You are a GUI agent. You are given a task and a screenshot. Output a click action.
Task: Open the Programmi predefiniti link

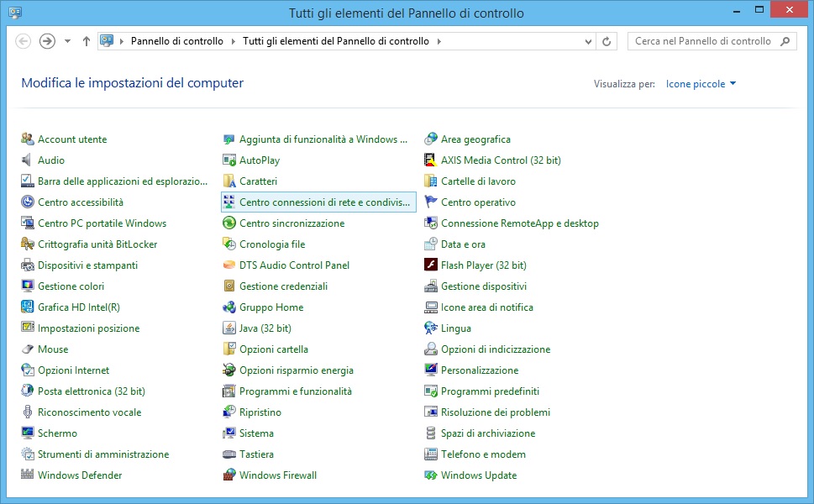(490, 391)
